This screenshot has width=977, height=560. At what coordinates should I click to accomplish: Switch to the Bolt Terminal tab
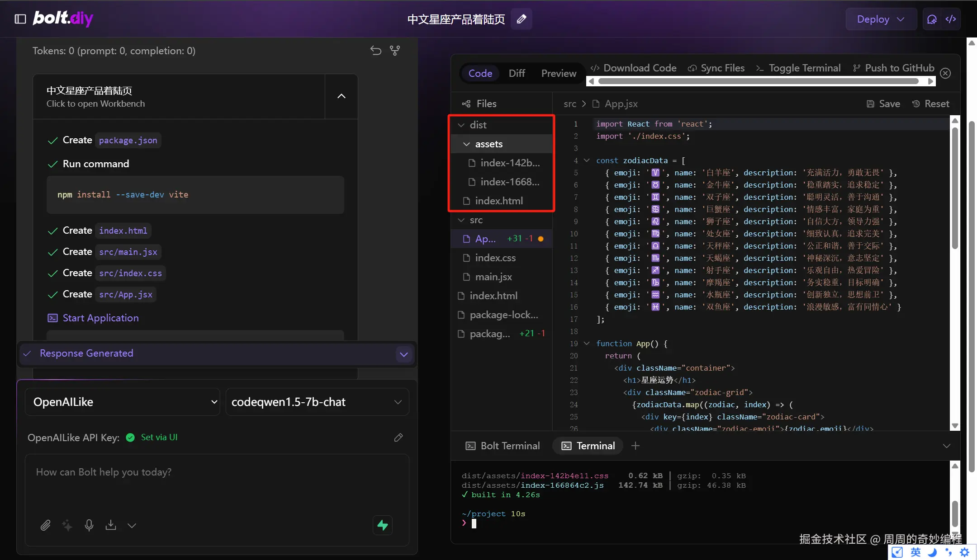tap(503, 446)
